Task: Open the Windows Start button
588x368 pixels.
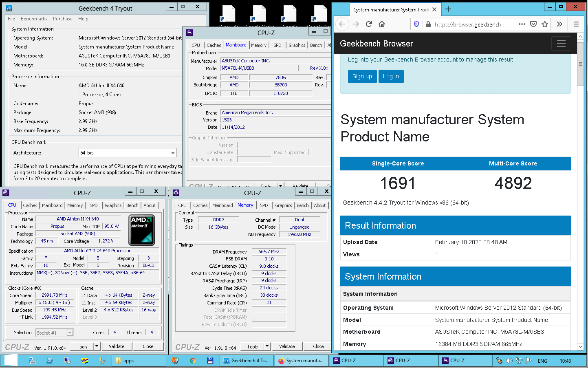Action: [x=11, y=361]
